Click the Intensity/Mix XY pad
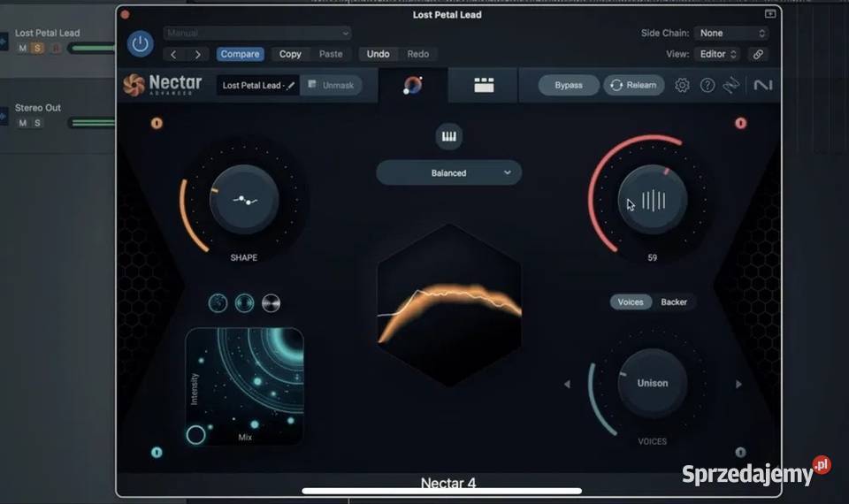Image resolution: width=849 pixels, height=504 pixels. click(x=244, y=386)
